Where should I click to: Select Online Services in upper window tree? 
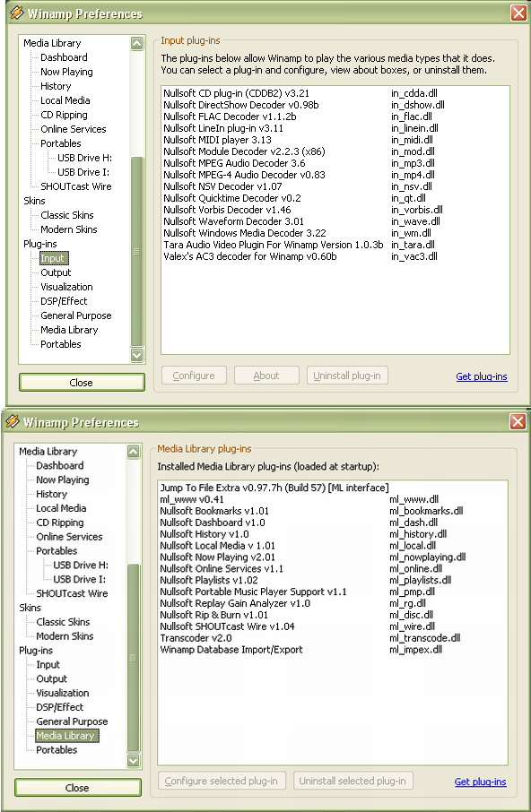[73, 129]
